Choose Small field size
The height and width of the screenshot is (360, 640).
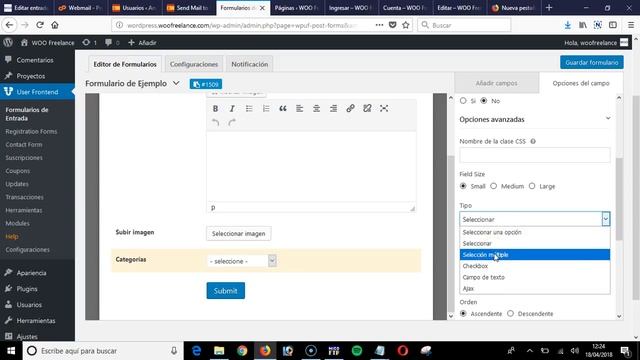pos(463,186)
